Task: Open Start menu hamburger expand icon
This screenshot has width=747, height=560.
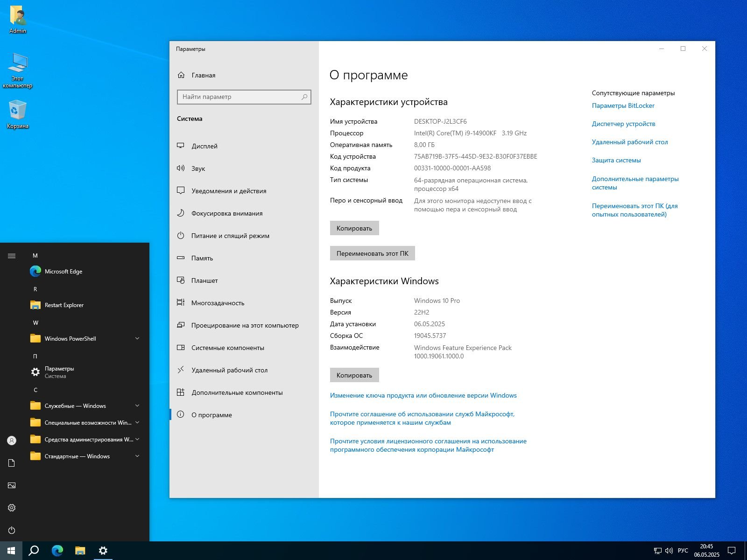Action: coord(12,256)
